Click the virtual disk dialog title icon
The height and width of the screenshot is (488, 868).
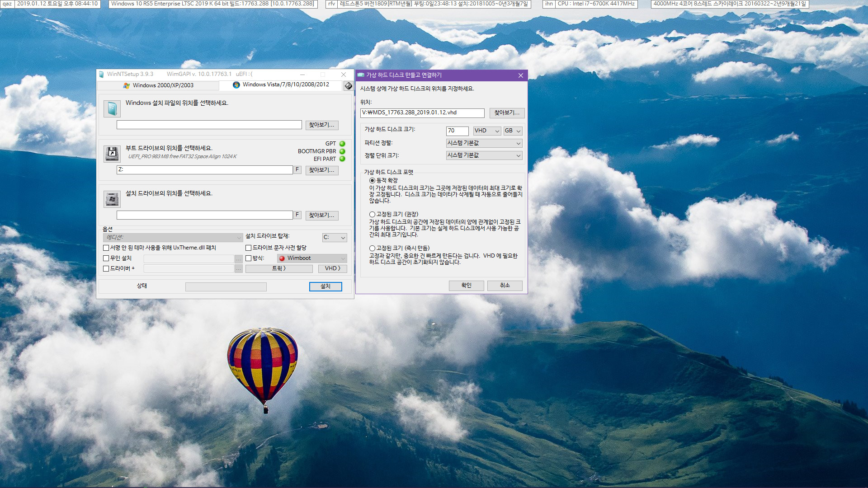tap(361, 75)
